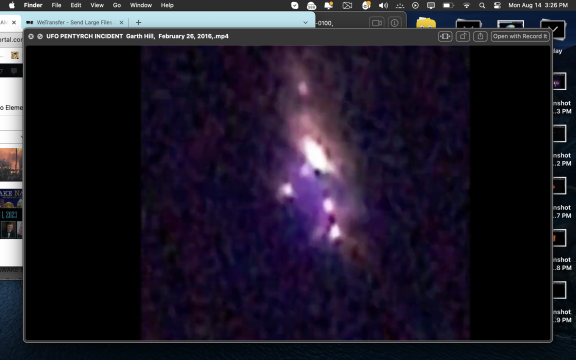Viewport: 576px width, 360px height.
Task: Open a new browser tab with plus
Action: coord(138,22)
